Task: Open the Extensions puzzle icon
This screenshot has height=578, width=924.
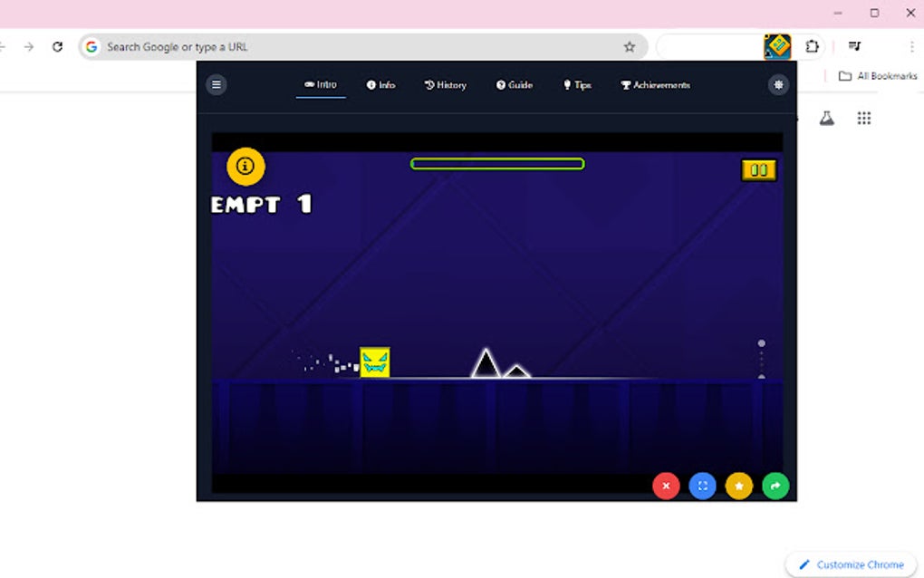Action: click(812, 46)
